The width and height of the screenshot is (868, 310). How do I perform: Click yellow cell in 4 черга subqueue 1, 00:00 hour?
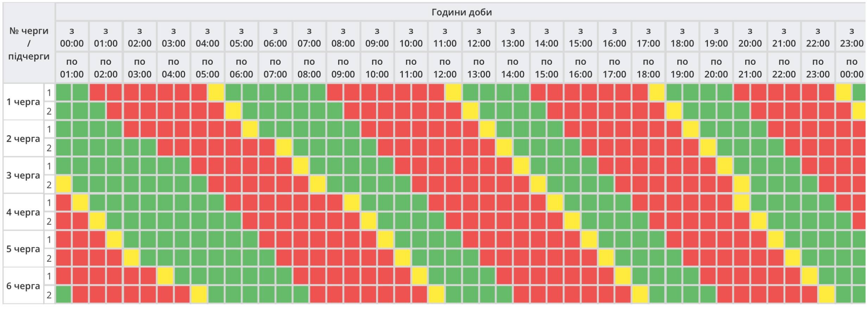point(81,203)
